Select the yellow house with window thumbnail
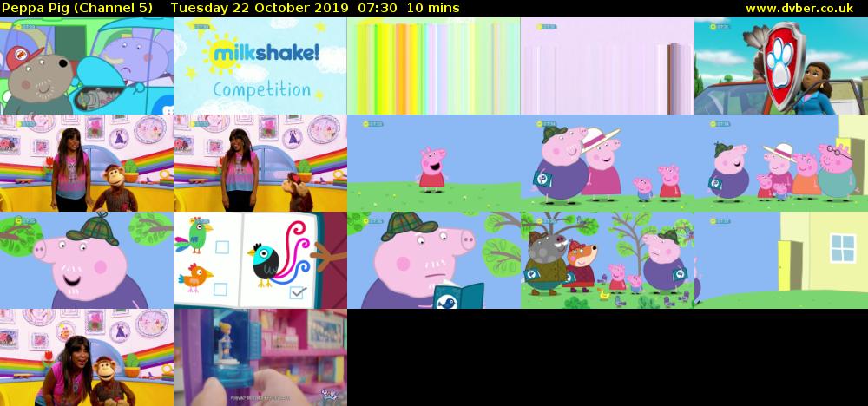This screenshot has height=406, width=868. 781,260
